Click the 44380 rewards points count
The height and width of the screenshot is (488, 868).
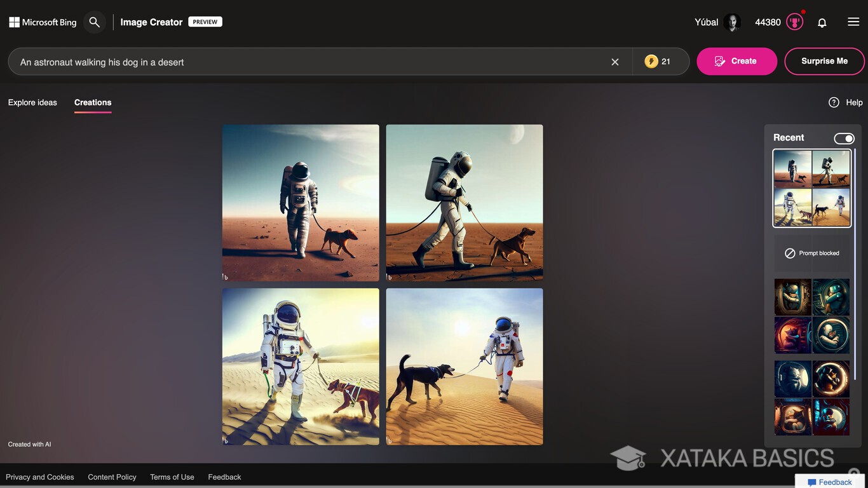click(x=768, y=22)
